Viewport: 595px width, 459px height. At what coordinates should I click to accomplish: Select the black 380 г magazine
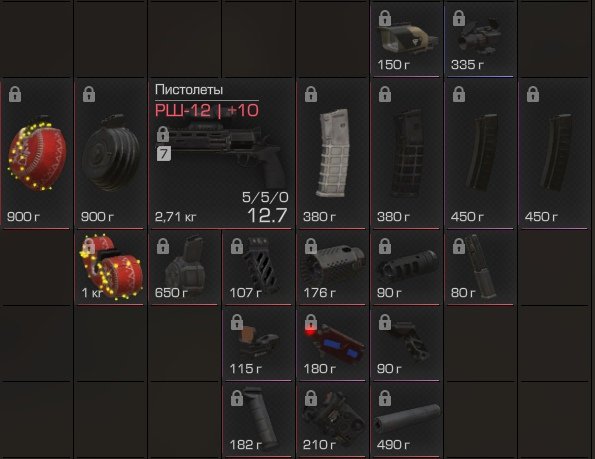click(x=406, y=154)
